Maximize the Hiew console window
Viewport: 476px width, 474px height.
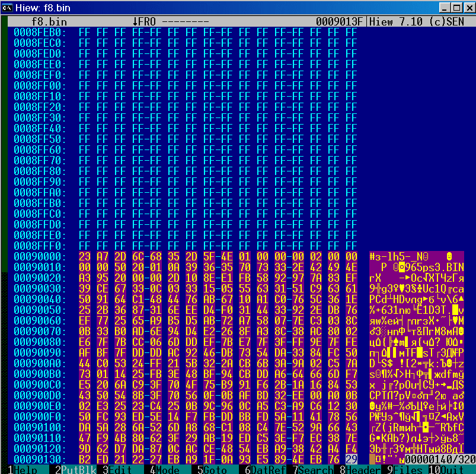click(455, 8)
